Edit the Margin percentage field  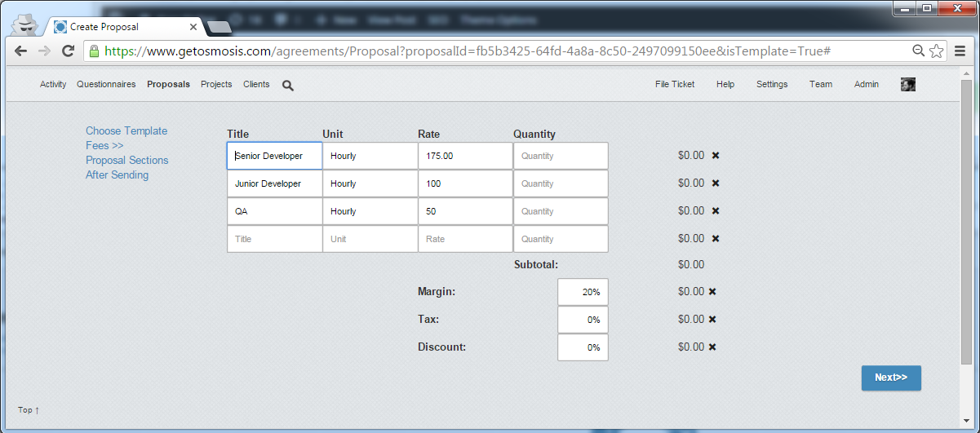point(583,292)
